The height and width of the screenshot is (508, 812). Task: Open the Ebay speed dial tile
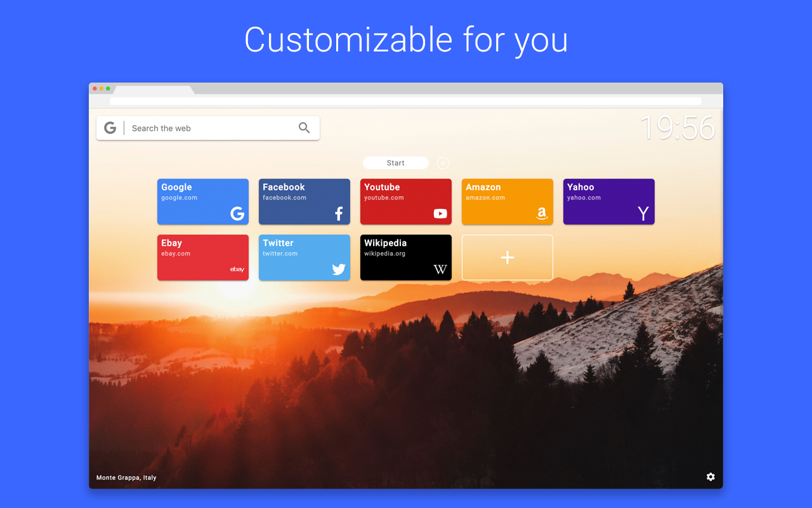[x=203, y=258]
